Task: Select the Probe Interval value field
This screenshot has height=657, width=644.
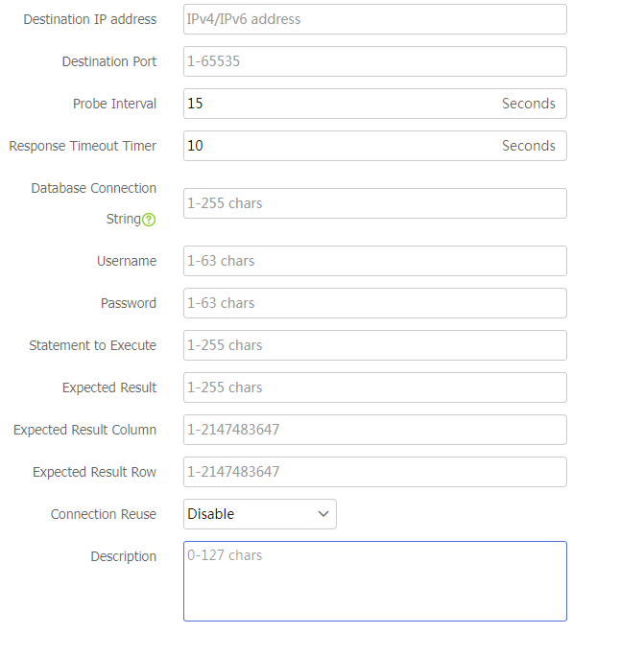Action: (336, 104)
